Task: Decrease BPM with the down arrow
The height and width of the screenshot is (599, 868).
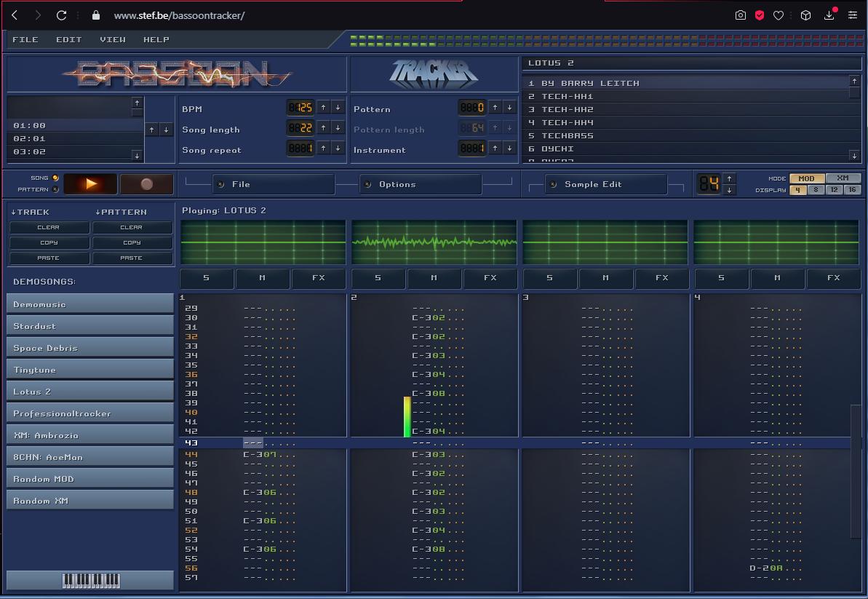Action: [338, 108]
